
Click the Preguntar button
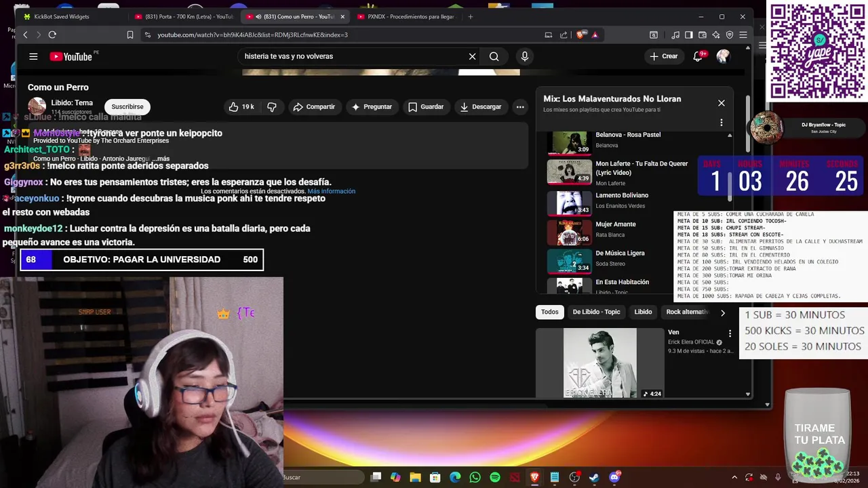click(x=372, y=106)
